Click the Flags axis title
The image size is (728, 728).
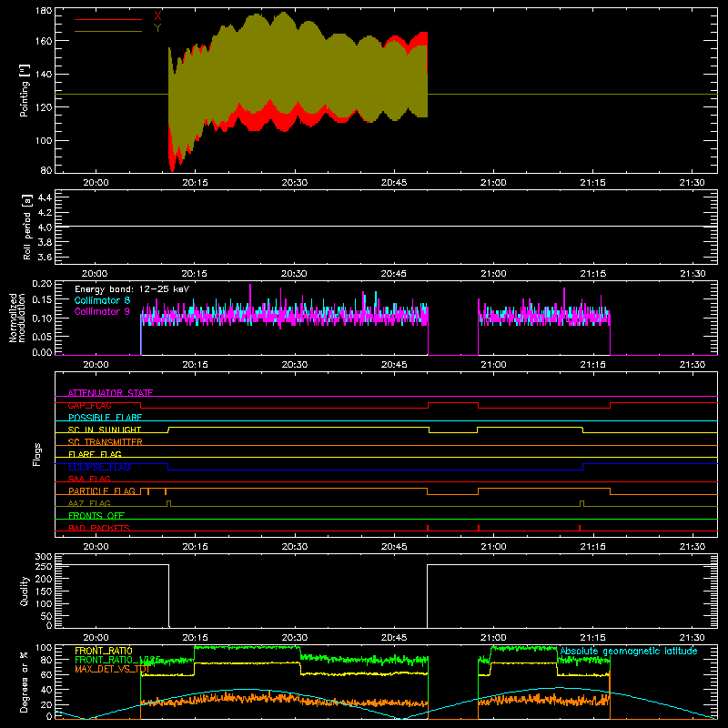[x=37, y=454]
